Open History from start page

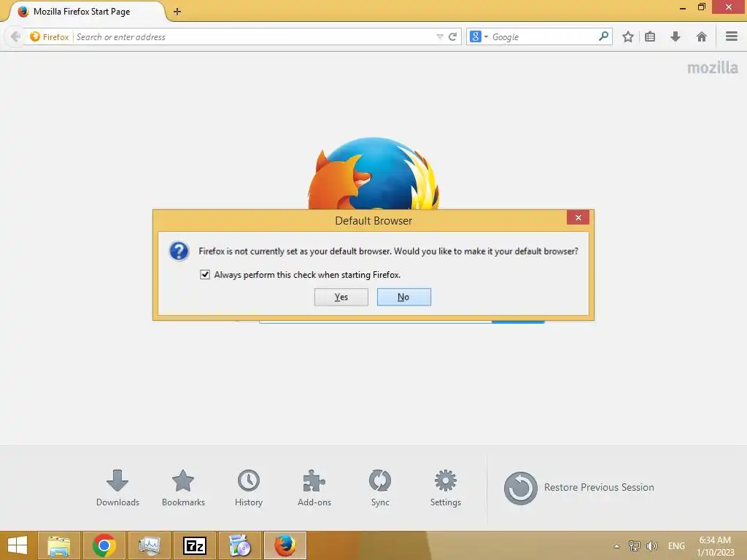pyautogui.click(x=249, y=488)
